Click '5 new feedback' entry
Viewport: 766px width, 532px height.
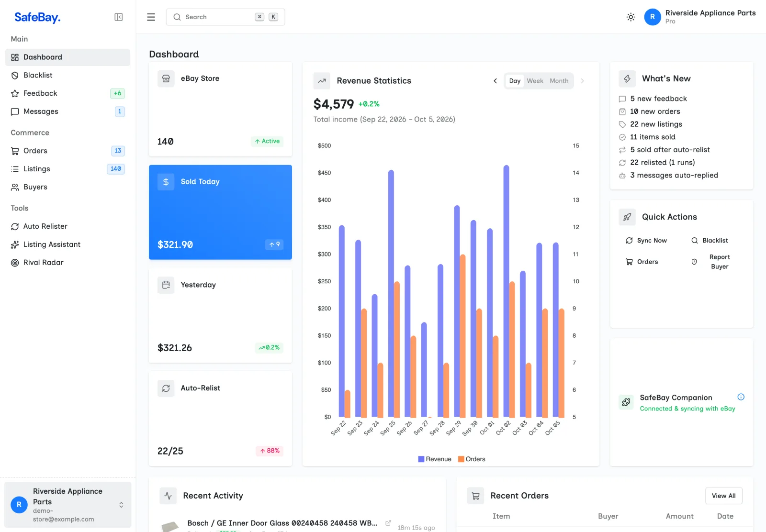658,99
